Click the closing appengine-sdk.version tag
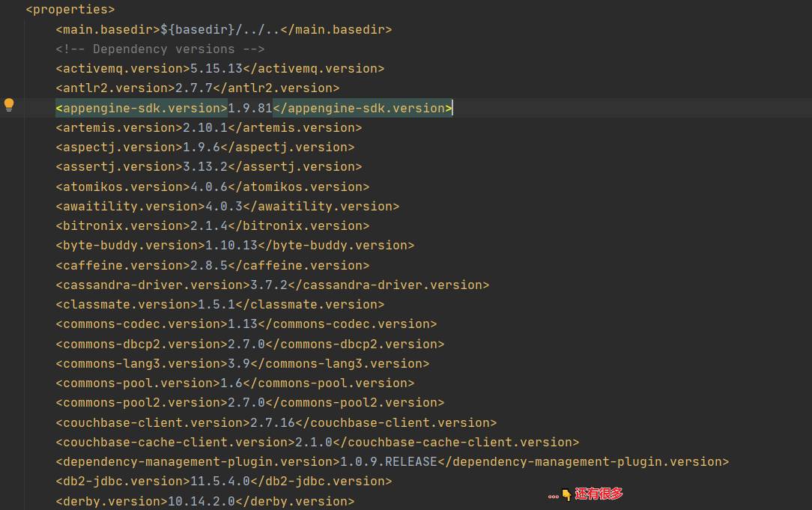Screen dimensions: 812x510 tap(363, 108)
